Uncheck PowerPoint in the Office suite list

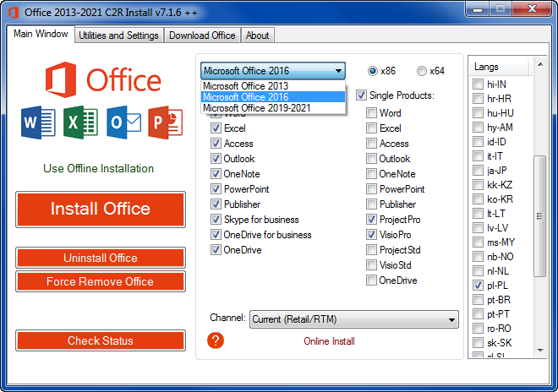(x=216, y=189)
